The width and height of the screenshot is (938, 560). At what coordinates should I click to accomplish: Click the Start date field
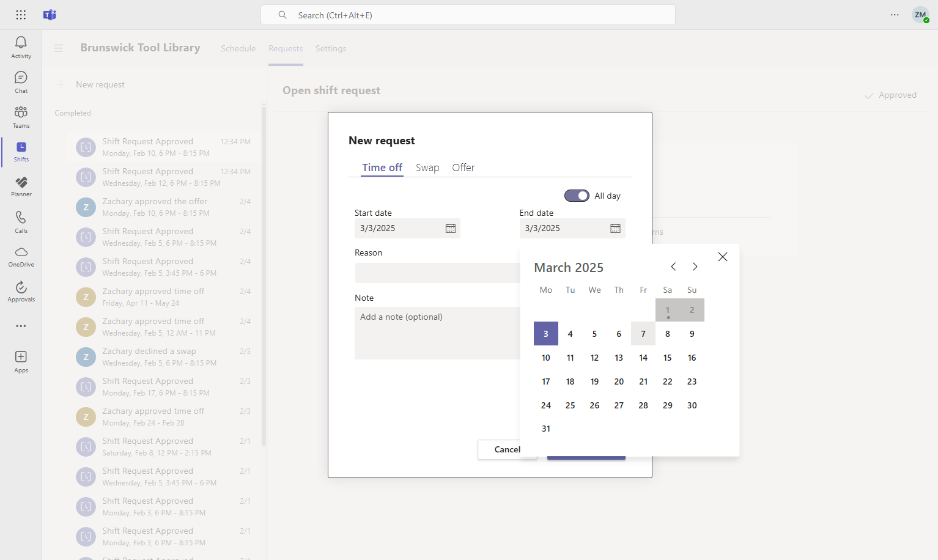[407, 228]
